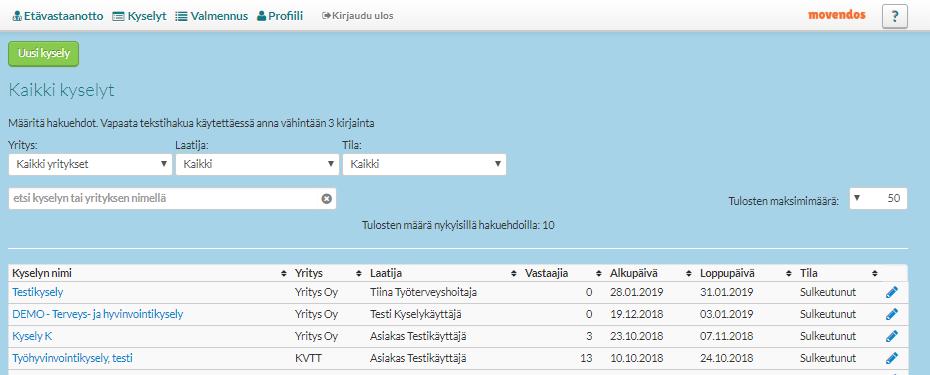Click the Tulosten määrä nykyisillä hakuehdoilla text
Image resolution: width=930 pixels, height=375 pixels.
[x=458, y=225]
